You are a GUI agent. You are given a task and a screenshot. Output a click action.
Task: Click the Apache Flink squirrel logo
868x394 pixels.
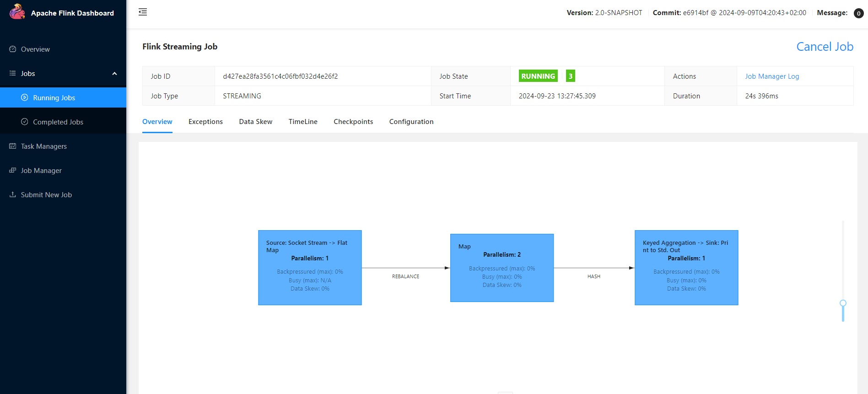(17, 12)
